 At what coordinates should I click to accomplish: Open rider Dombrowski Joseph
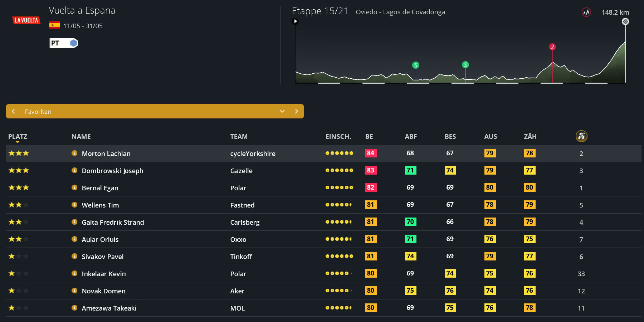[112, 171]
